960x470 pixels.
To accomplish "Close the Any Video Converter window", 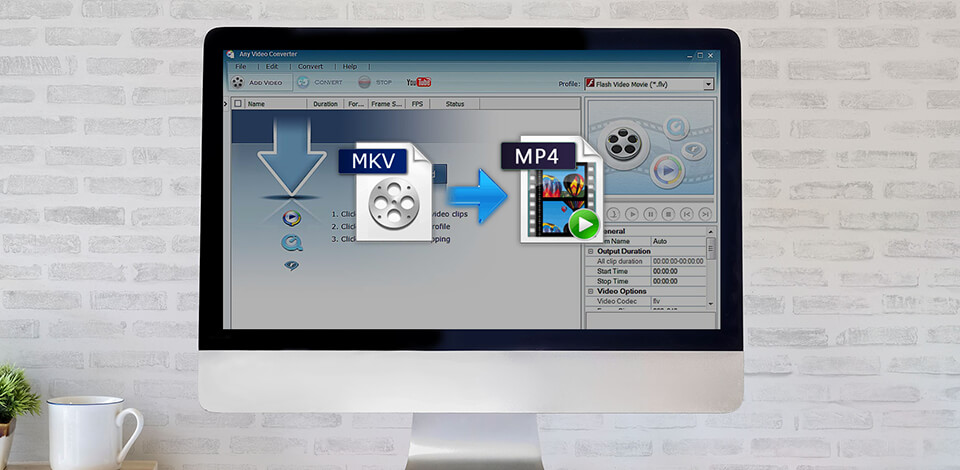I will [x=710, y=55].
